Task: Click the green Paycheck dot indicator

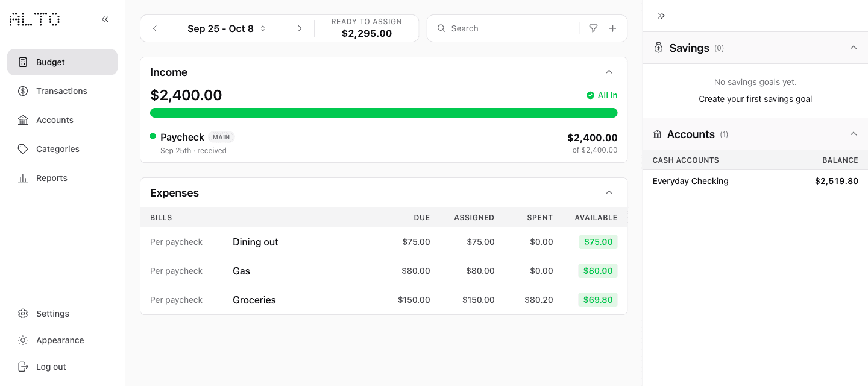Action: [153, 136]
